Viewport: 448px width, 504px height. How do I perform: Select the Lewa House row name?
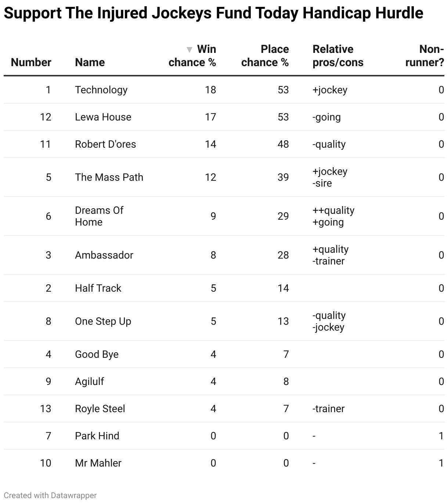pyautogui.click(x=103, y=117)
